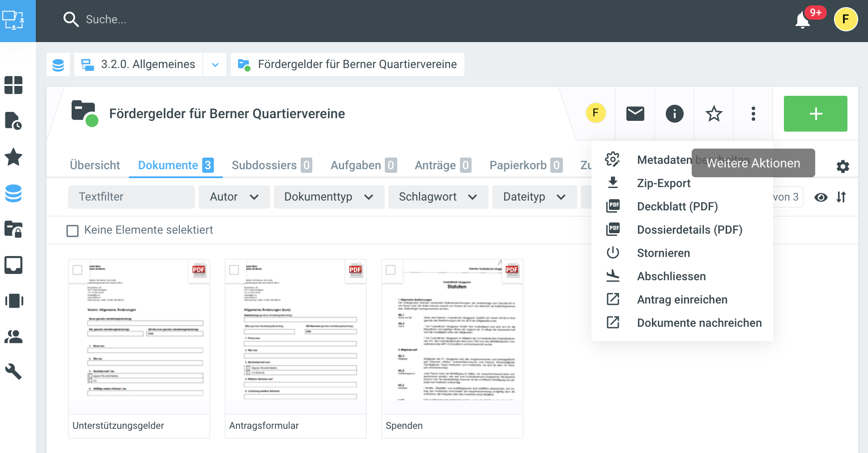
Task: Open the email envelope icon for dossier
Action: pyautogui.click(x=635, y=114)
